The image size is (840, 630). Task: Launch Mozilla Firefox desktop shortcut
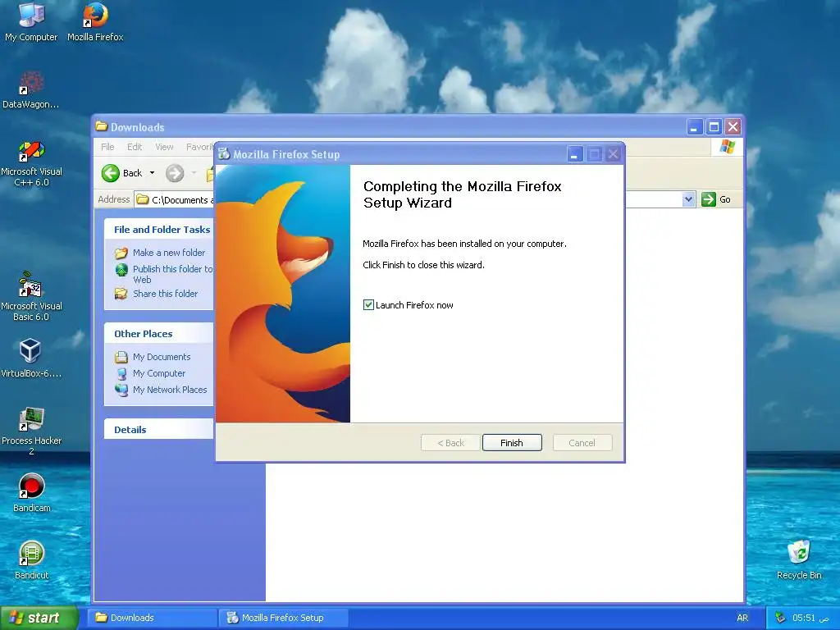click(x=95, y=21)
